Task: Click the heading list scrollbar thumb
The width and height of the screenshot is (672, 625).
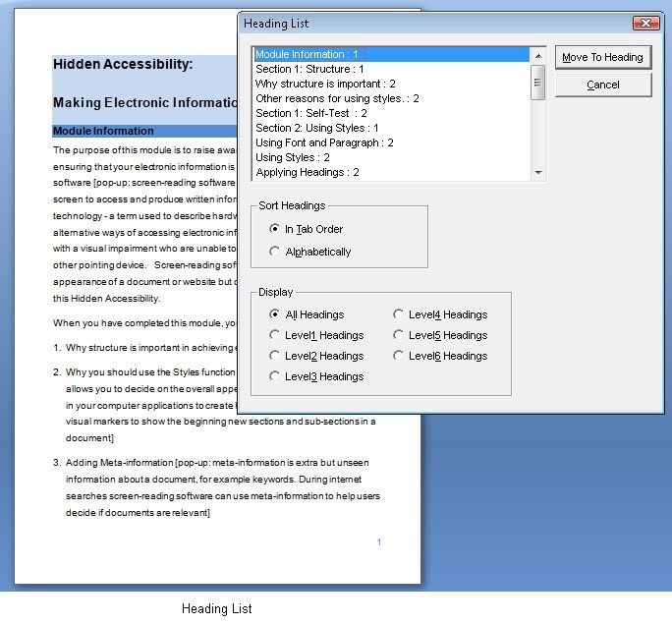Action: pyautogui.click(x=538, y=83)
